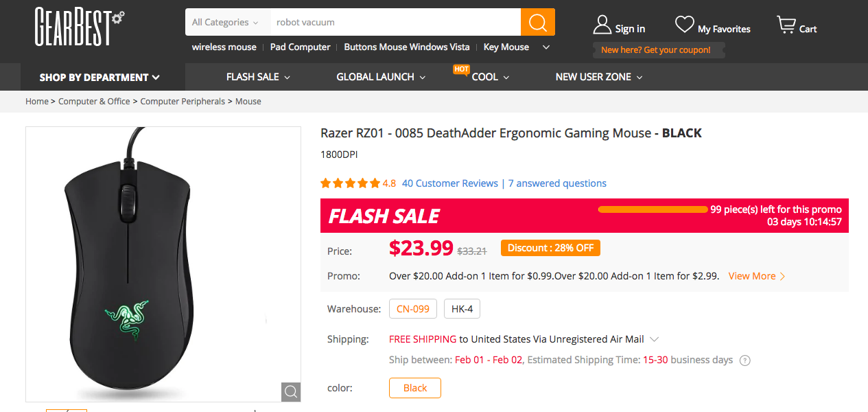Open the 40 Customer Reviews link
This screenshot has height=412, width=868.
pos(449,183)
